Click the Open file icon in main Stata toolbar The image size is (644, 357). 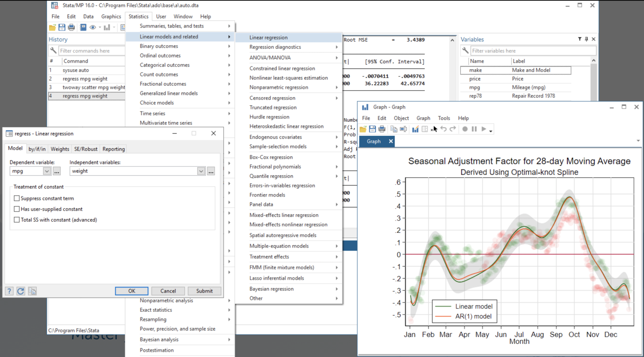52,27
